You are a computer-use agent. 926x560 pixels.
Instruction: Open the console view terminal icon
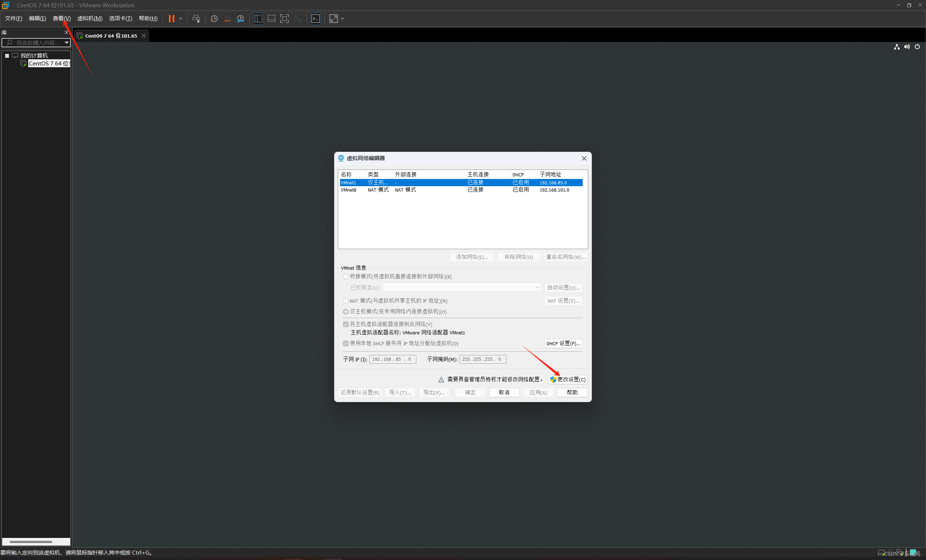[316, 19]
